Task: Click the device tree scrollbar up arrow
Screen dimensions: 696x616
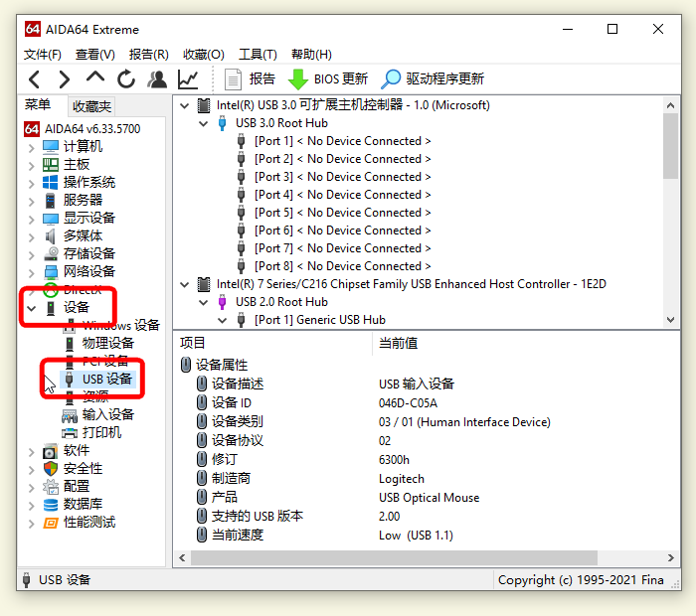Action: point(671,105)
